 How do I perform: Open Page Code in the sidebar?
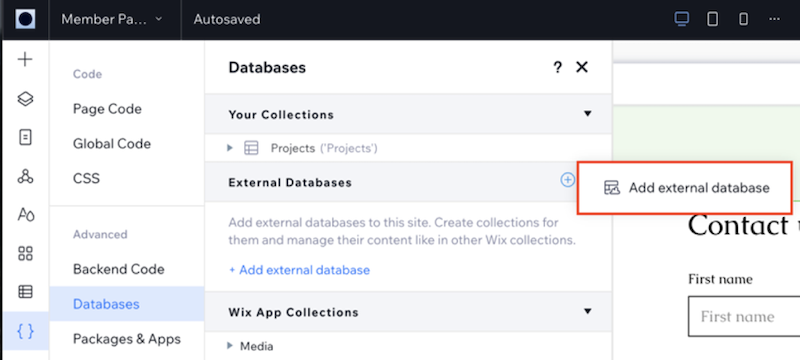[107, 109]
